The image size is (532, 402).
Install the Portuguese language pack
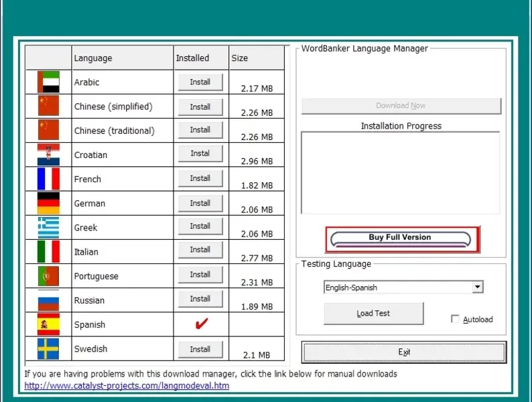coord(200,275)
